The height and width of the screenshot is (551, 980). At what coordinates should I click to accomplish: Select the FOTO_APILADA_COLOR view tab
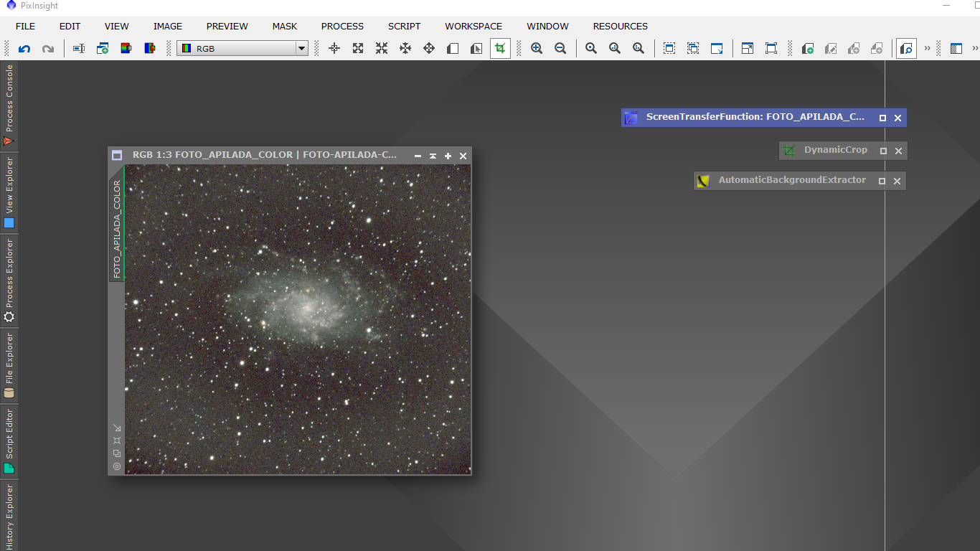(x=117, y=228)
